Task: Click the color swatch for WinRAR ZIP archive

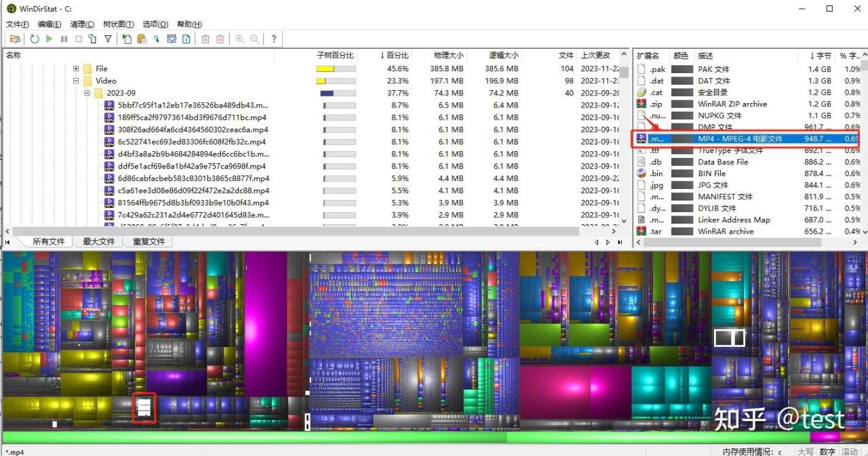Action: tap(682, 104)
